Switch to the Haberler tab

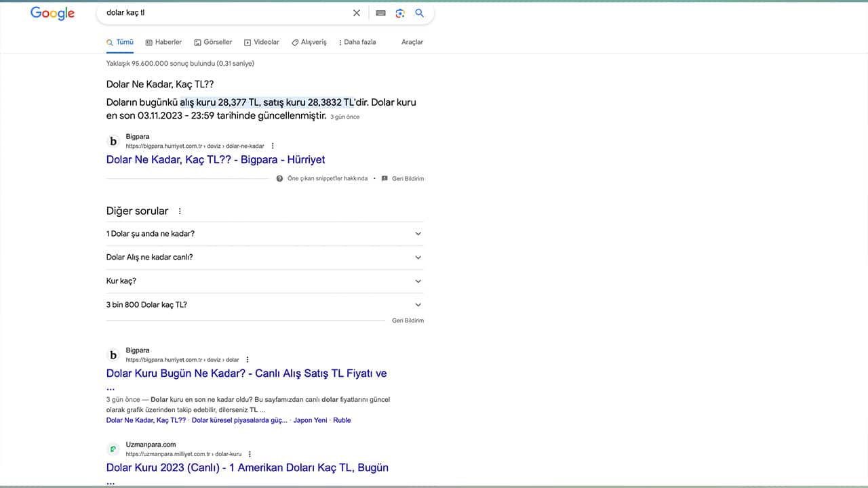click(163, 42)
